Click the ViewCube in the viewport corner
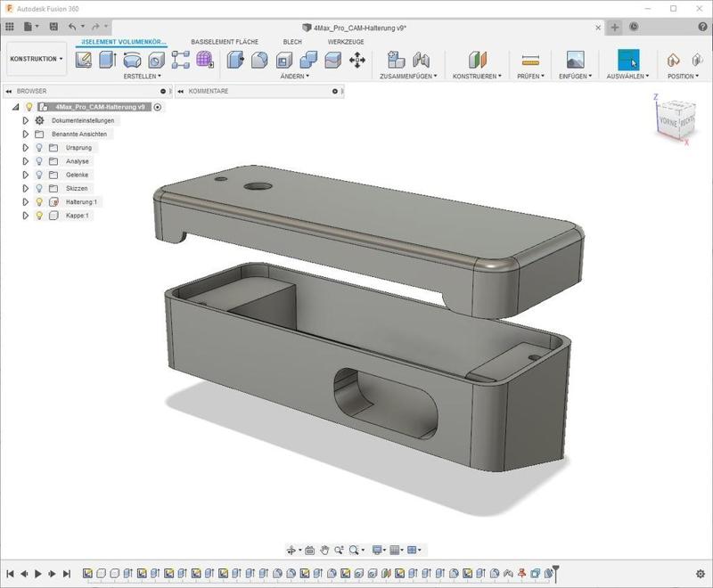The width and height of the screenshot is (713, 588). 674,118
